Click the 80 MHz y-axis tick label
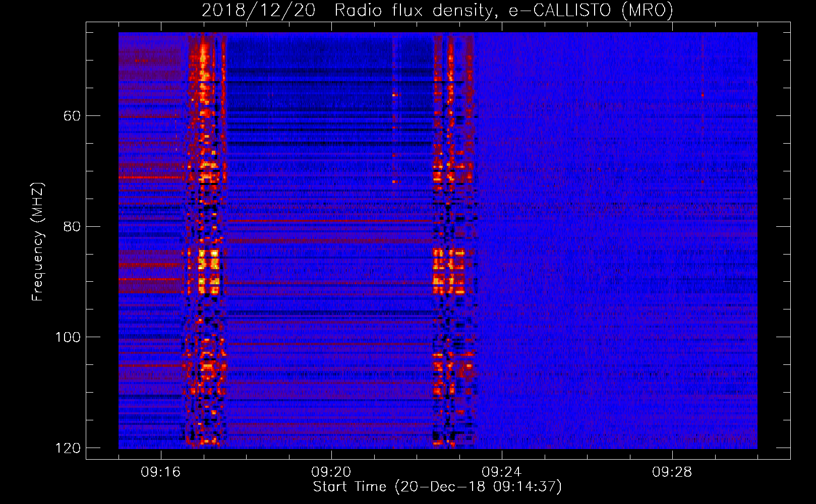 point(72,226)
